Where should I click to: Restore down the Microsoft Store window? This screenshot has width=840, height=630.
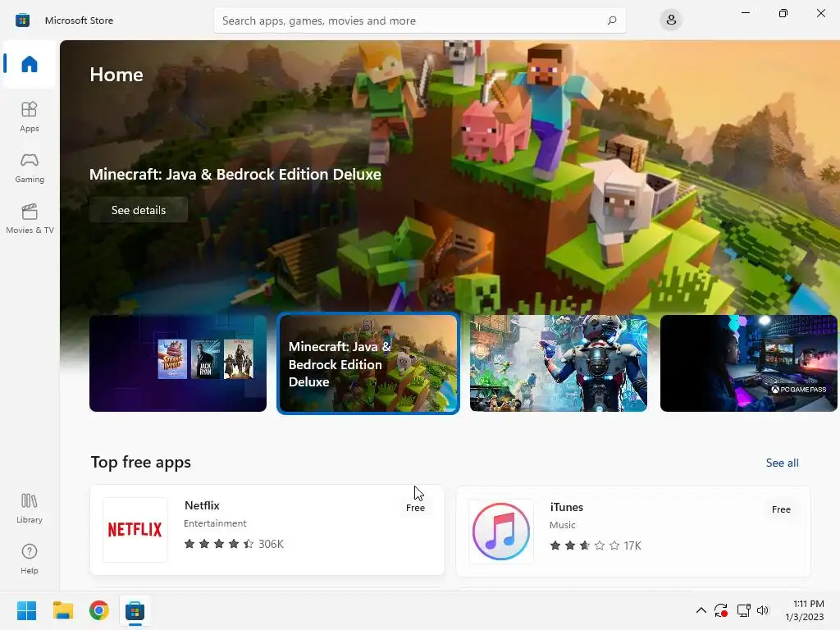click(x=783, y=13)
